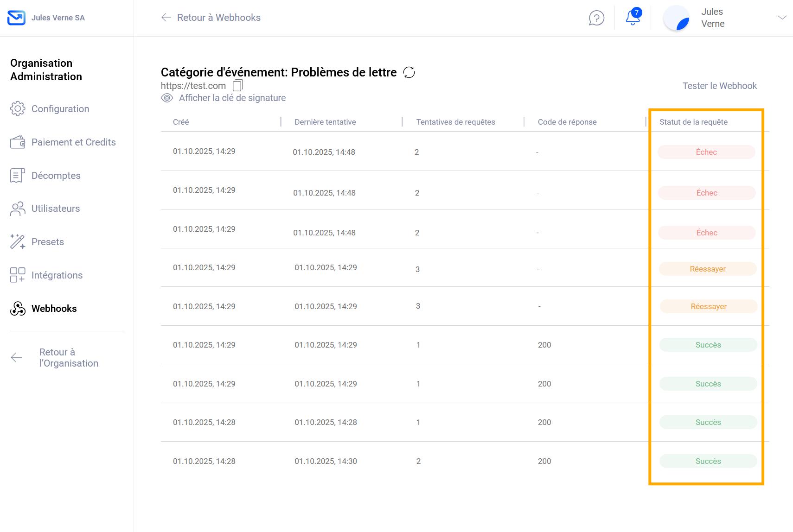Image resolution: width=793 pixels, height=532 pixels.
Task: Select Webhooks in the sidebar
Action: point(54,309)
